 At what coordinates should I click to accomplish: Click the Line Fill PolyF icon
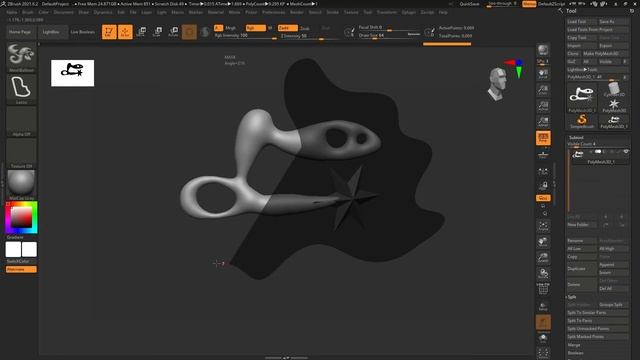543,289
